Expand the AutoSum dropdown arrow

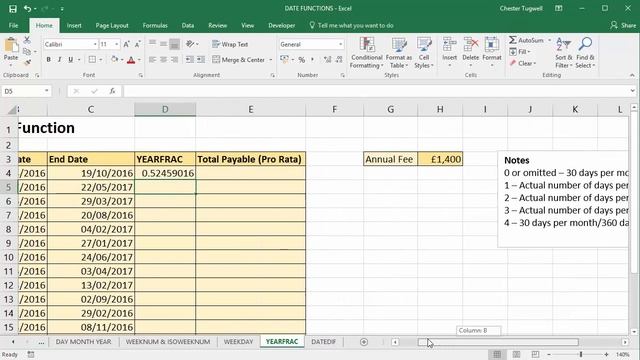[x=549, y=40]
